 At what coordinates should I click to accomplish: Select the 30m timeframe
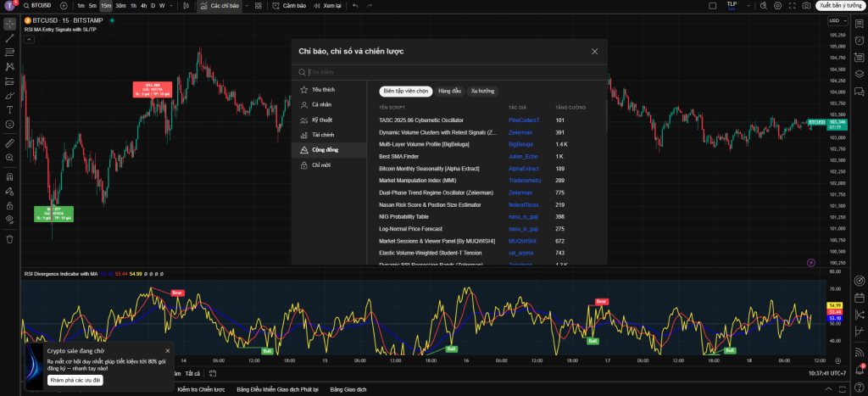[x=120, y=6]
